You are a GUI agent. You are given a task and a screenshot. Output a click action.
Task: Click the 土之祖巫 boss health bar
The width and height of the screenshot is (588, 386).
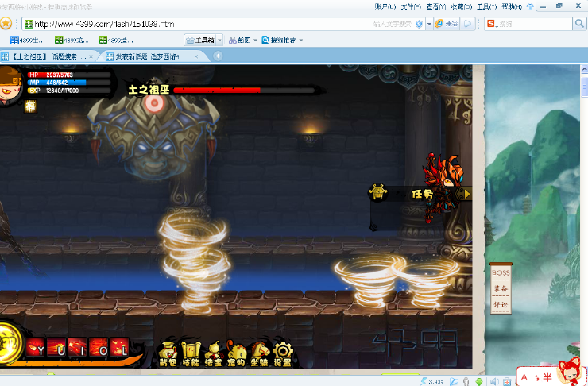(x=244, y=90)
